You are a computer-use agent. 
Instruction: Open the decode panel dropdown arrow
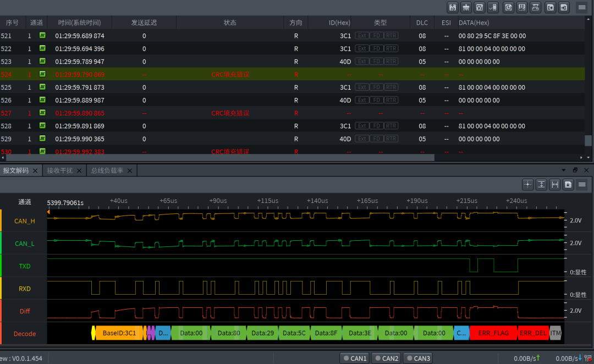click(564, 170)
